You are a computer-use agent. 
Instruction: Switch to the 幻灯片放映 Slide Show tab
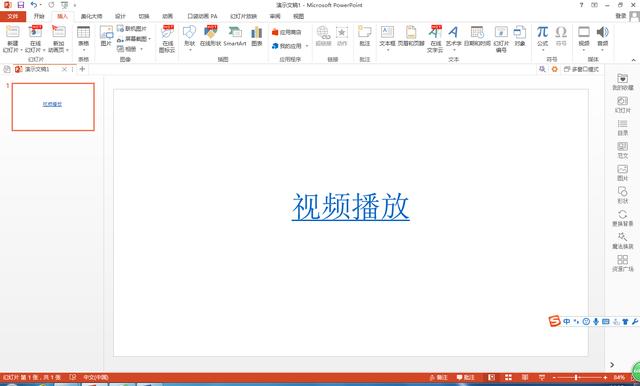pyautogui.click(x=243, y=16)
